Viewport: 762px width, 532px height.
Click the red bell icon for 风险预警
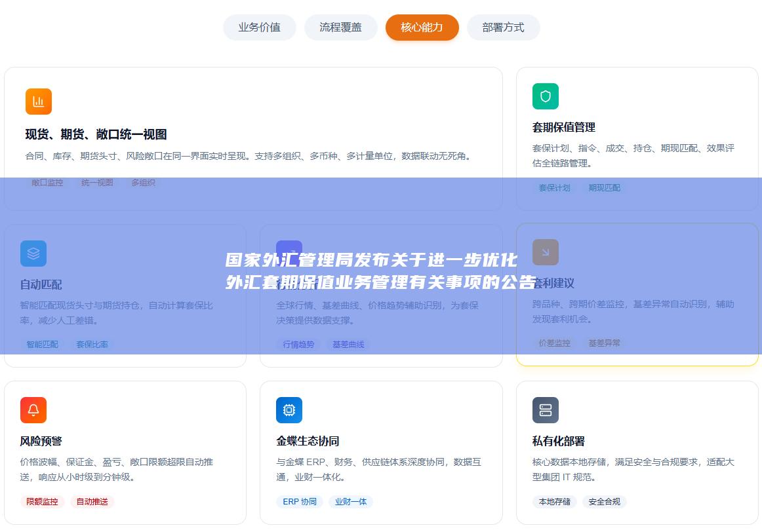(x=33, y=410)
